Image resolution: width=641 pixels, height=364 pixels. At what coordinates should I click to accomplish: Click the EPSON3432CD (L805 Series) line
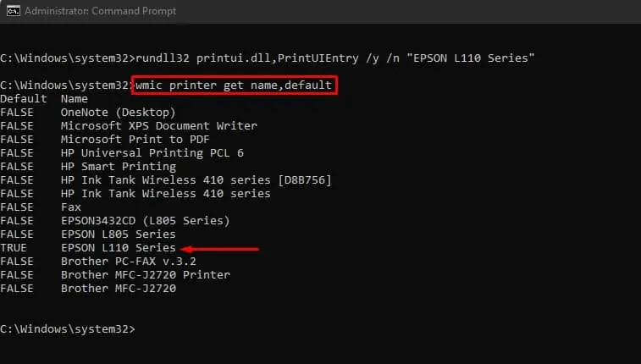point(145,221)
